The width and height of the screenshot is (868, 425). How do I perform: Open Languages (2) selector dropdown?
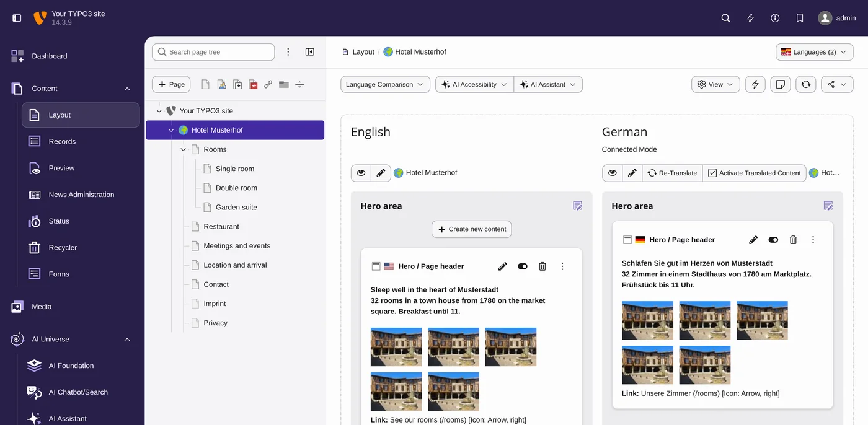pyautogui.click(x=814, y=52)
